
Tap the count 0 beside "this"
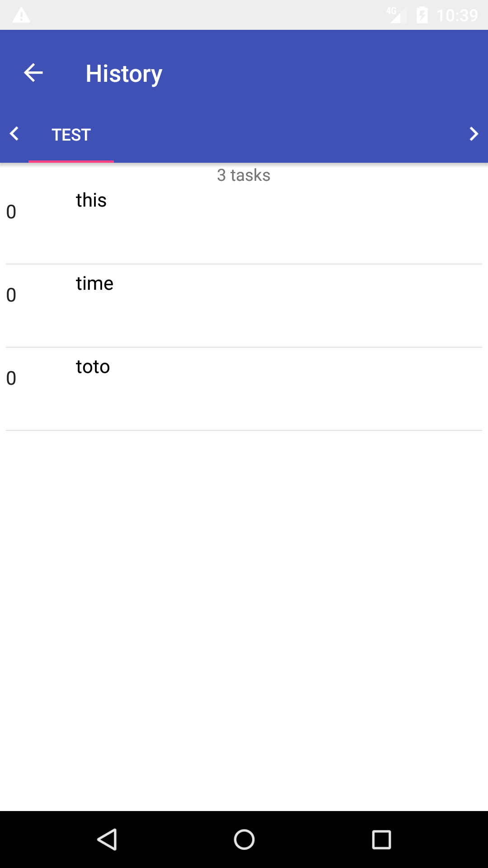(11, 212)
